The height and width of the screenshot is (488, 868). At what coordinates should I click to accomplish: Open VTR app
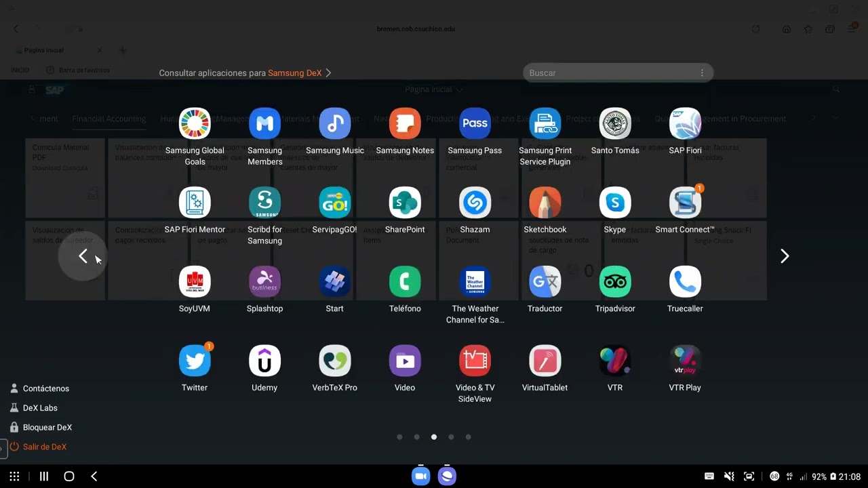[x=615, y=361]
